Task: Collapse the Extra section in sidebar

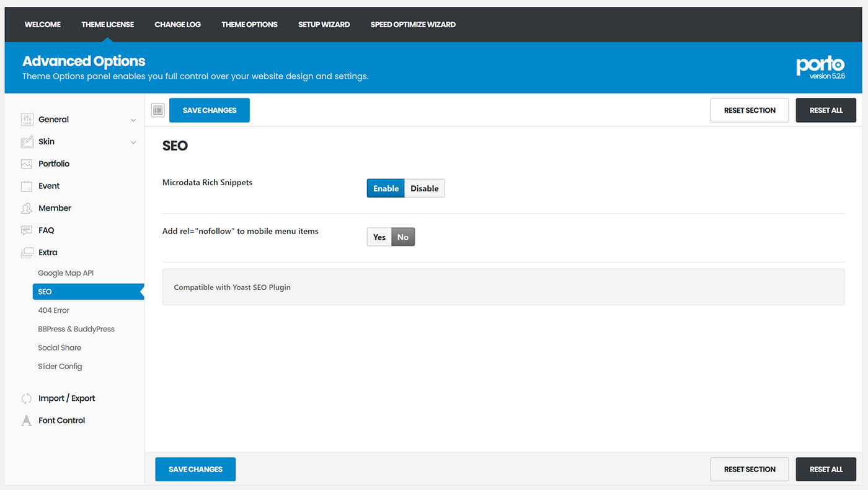Action: (x=48, y=253)
